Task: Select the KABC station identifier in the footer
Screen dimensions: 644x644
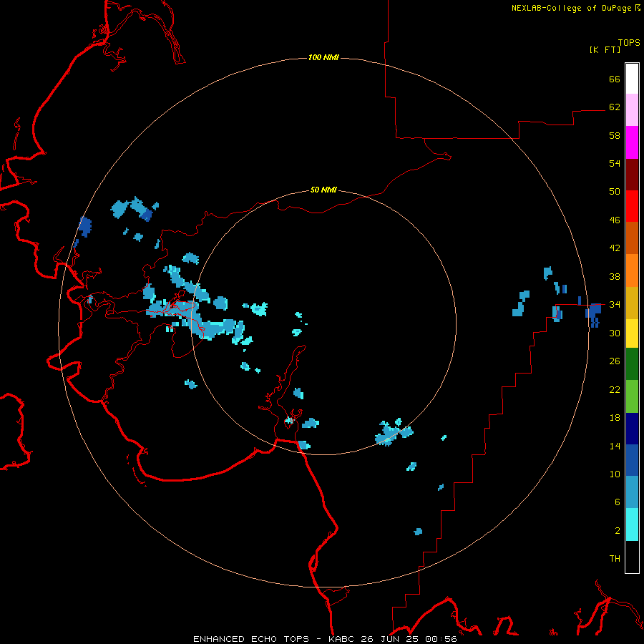Action: coord(342,639)
